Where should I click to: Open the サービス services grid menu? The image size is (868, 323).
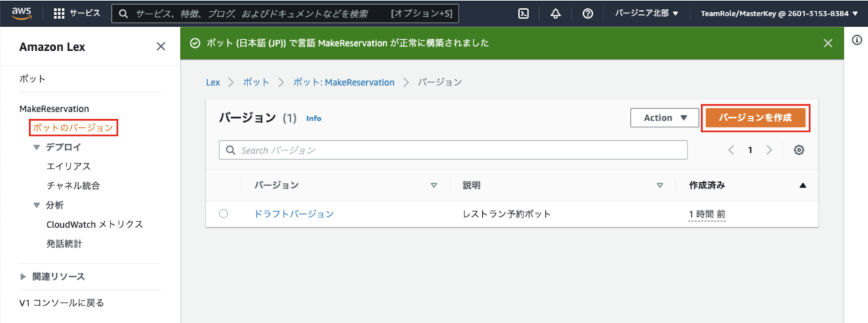[x=77, y=13]
